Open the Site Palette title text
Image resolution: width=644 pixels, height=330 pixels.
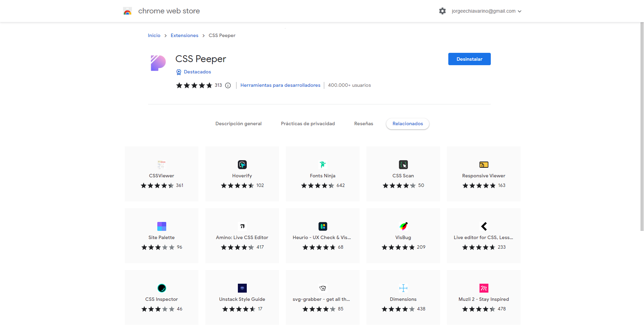coord(161,238)
